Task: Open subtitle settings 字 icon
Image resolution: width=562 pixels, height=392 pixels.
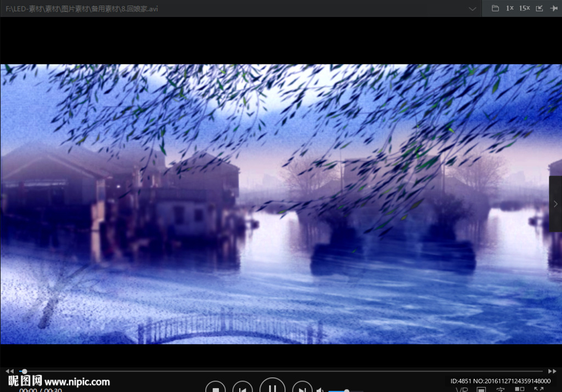Action: (x=501, y=389)
